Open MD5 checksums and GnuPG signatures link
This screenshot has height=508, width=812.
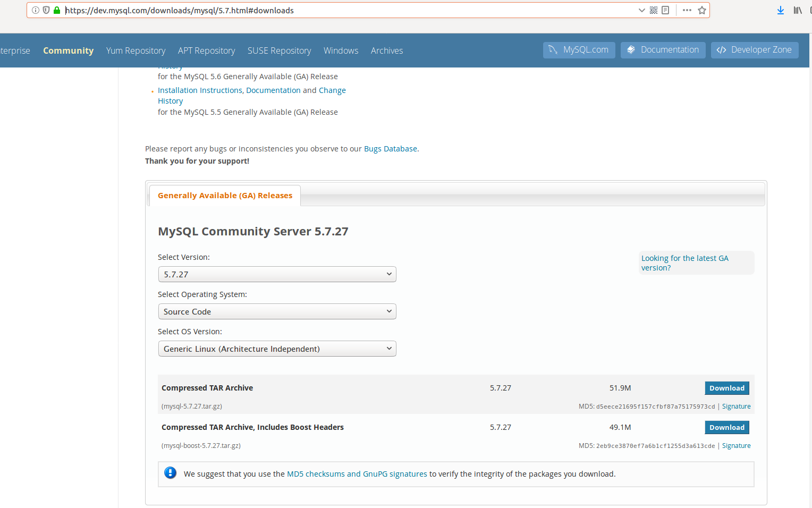pos(357,474)
